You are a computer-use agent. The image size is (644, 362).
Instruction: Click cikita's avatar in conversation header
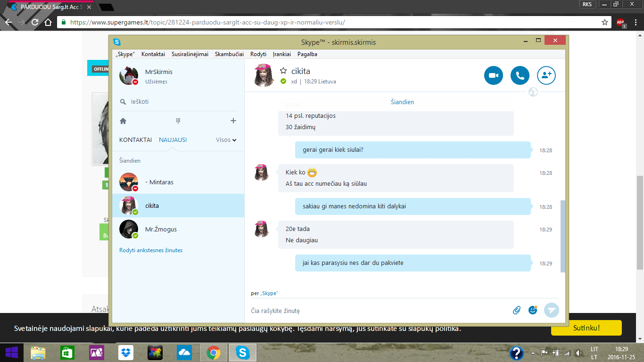264,75
